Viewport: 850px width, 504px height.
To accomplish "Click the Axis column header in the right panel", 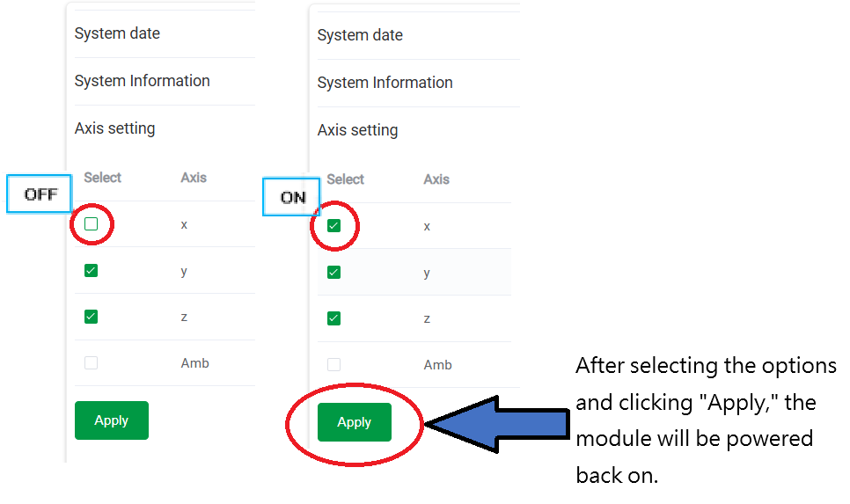I will click(436, 179).
